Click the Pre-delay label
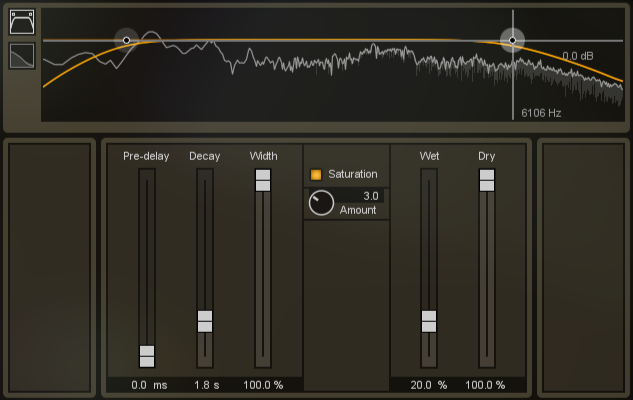The image size is (633, 400). click(146, 156)
